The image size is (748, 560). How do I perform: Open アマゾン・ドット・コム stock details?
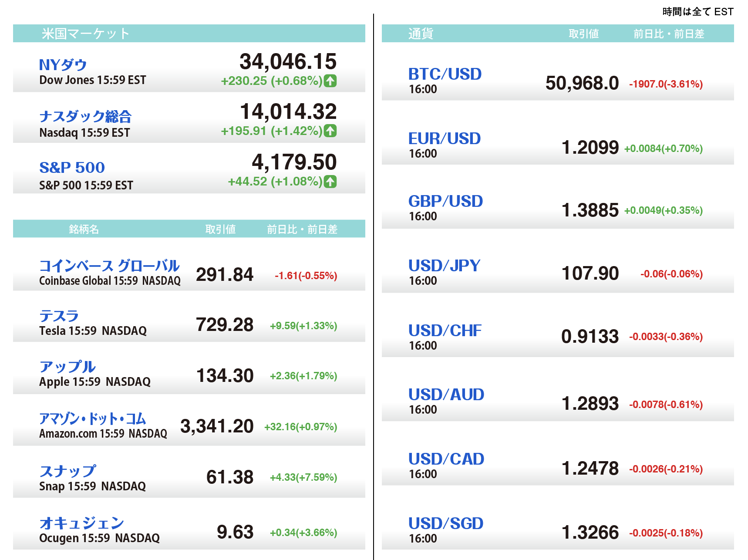(93, 418)
